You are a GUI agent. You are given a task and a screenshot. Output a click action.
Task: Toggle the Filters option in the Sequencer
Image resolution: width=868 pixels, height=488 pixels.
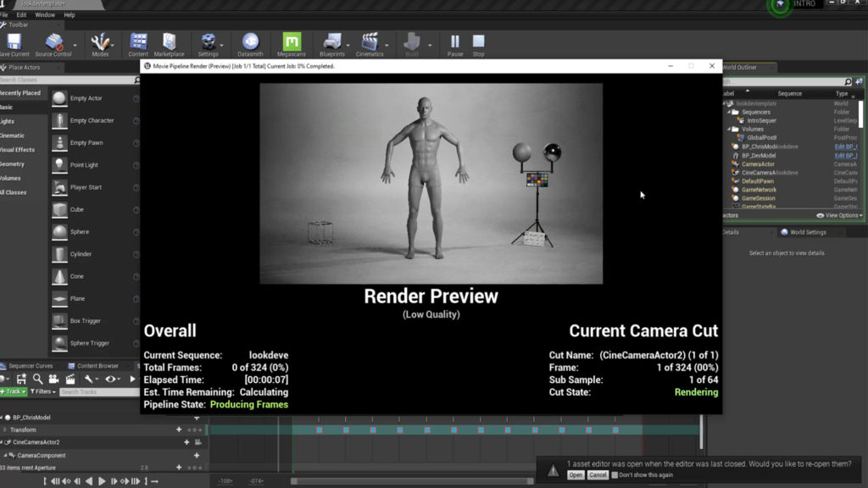tap(42, 391)
